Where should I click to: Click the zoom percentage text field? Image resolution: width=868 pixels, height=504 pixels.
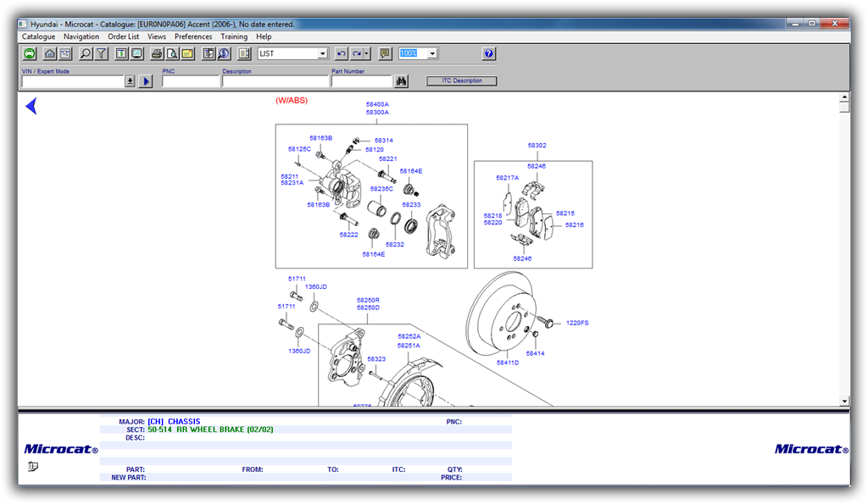pyautogui.click(x=413, y=53)
